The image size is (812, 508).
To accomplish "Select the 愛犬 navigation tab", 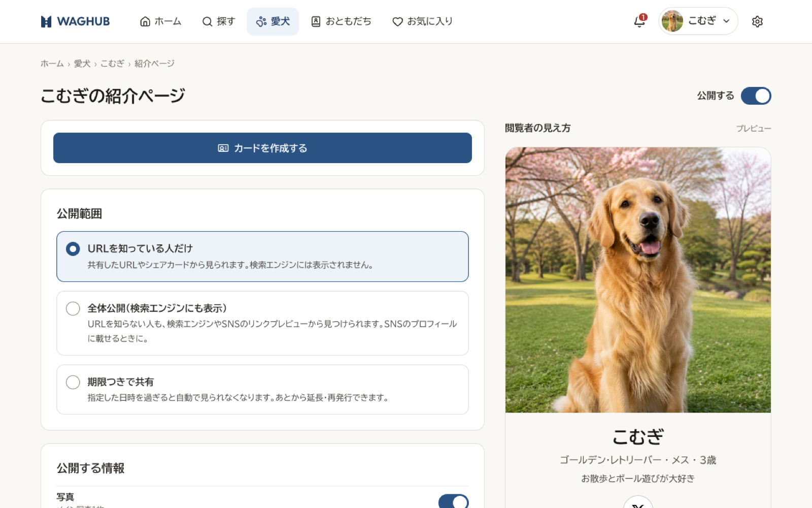I will [x=273, y=21].
